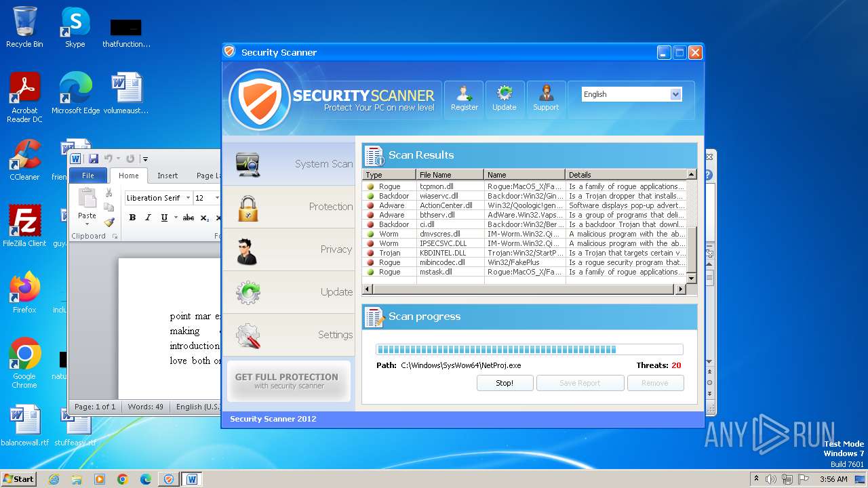
Task: Open the language dropdown showing English
Action: point(631,94)
